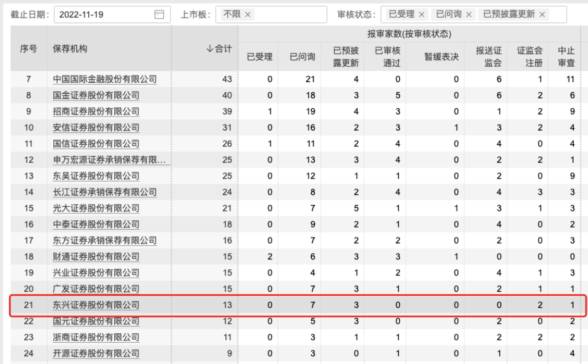Click the 暂缓表决 column header
588x364 pixels.
click(x=441, y=57)
